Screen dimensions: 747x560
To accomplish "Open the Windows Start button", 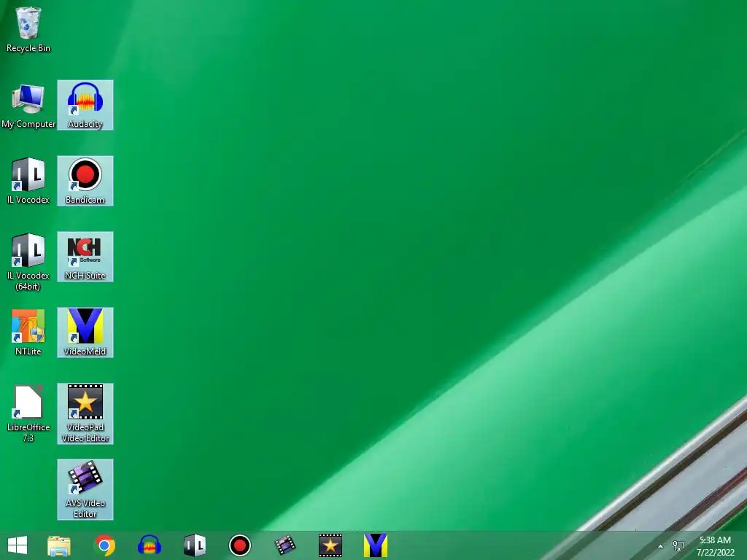I will 18,545.
